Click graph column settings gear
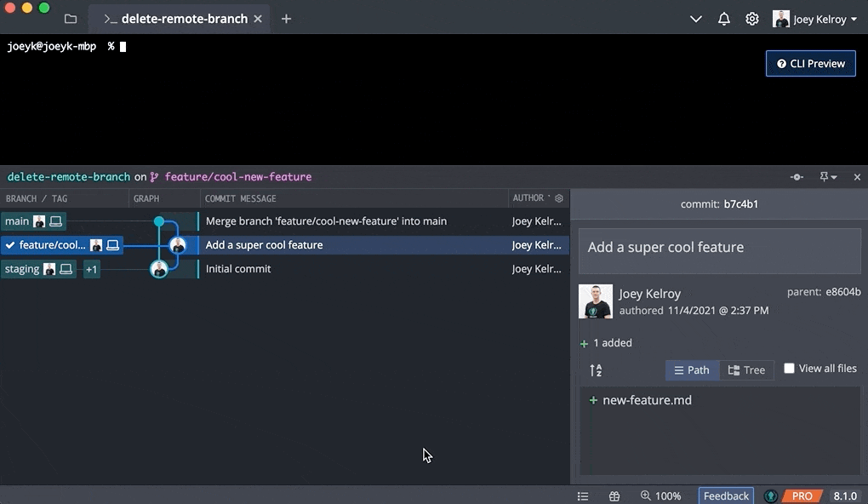 559,198
